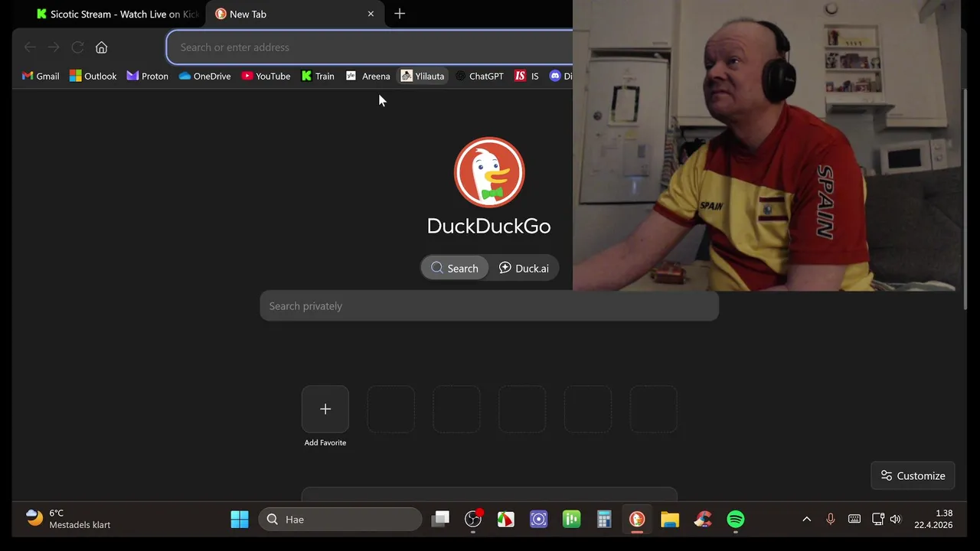The height and width of the screenshot is (551, 980).
Task: Open the touch keyboard tray icon
Action: 854,520
